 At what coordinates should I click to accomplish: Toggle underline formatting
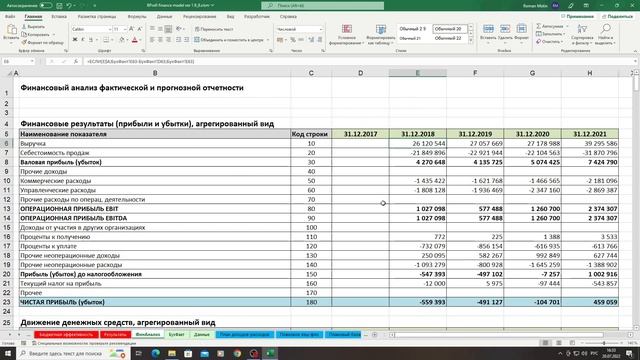(x=91, y=40)
